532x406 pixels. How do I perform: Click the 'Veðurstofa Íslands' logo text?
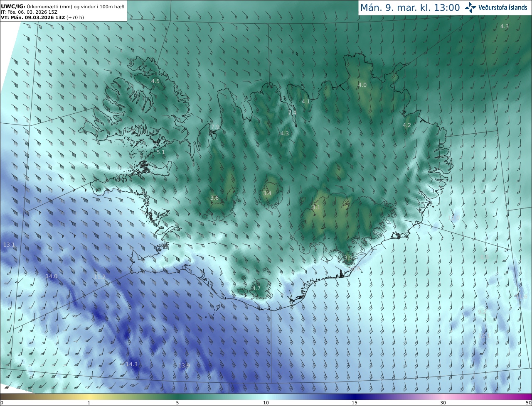click(x=502, y=7)
